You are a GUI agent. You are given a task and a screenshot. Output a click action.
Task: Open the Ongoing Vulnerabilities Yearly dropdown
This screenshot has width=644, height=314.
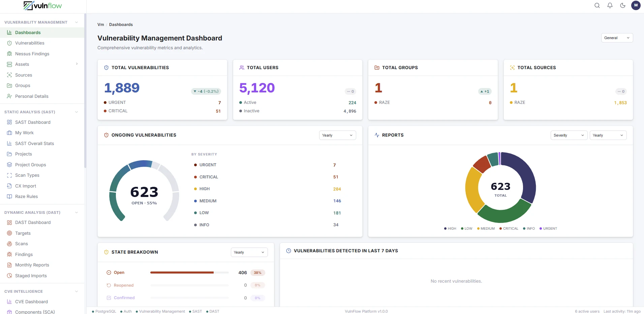click(x=337, y=135)
